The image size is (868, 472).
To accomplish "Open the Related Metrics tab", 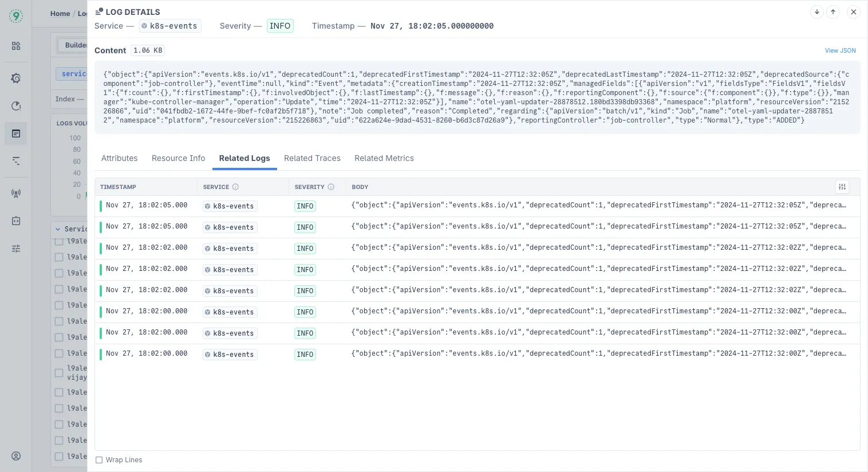I will tap(384, 158).
